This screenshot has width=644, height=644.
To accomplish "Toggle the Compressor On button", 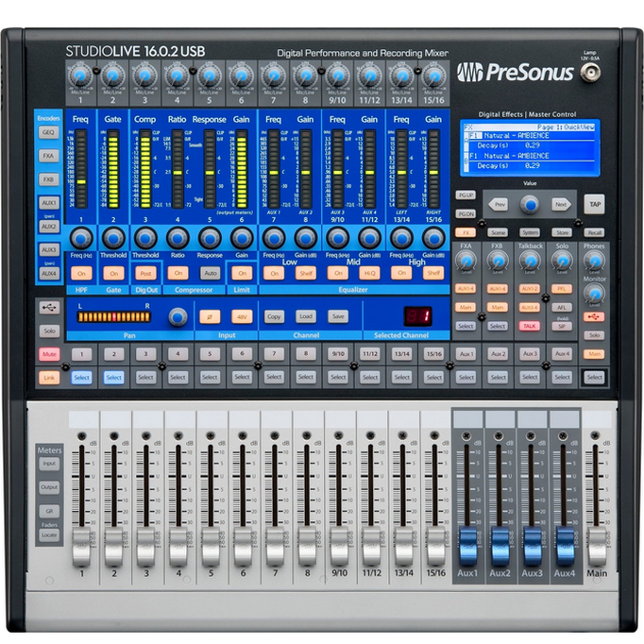I will click(x=178, y=273).
